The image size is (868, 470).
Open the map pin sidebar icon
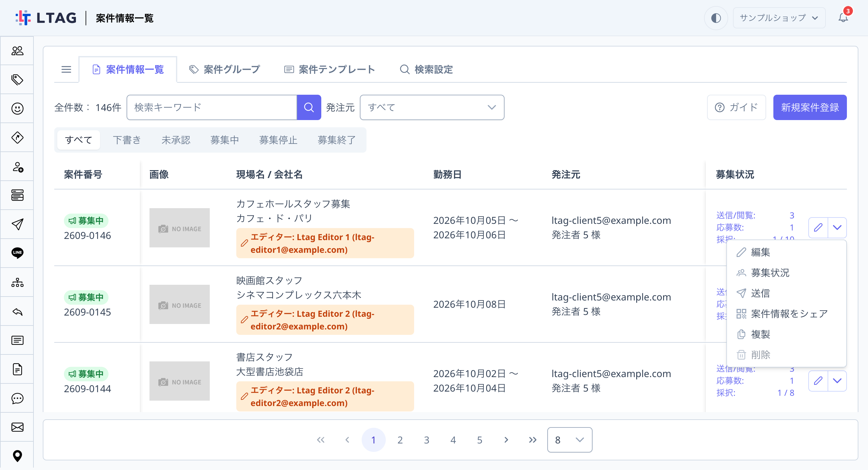click(17, 456)
